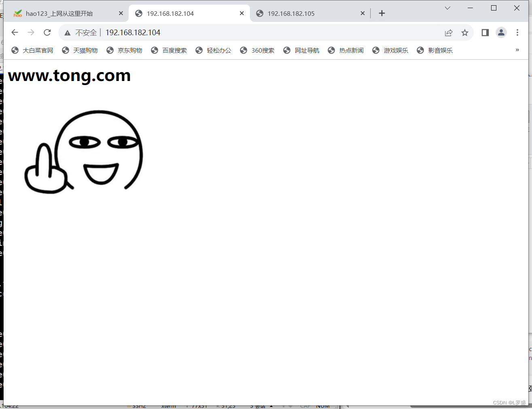Show hidden bookmarks with the chevron
532x409 pixels.
pos(517,50)
